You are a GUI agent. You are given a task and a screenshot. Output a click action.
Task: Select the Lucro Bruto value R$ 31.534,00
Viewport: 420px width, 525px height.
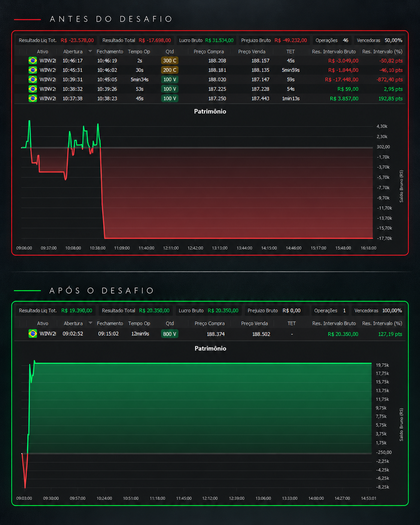[x=219, y=40]
